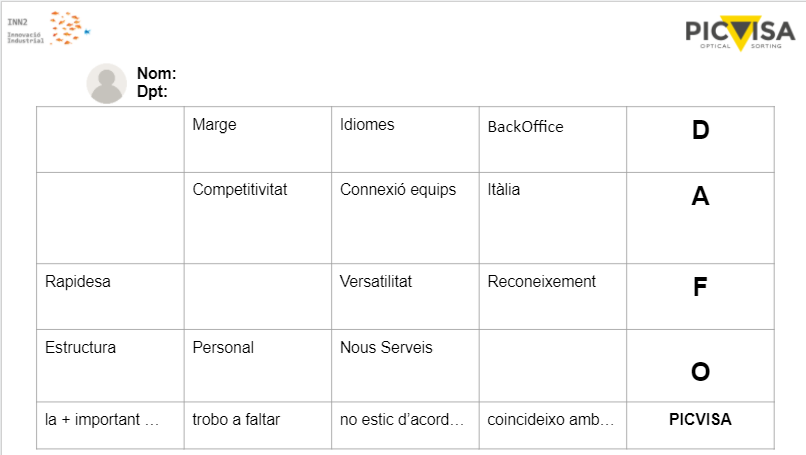This screenshot has width=806, height=455.
Task: Select the grey user avatar placeholder
Action: click(x=106, y=83)
